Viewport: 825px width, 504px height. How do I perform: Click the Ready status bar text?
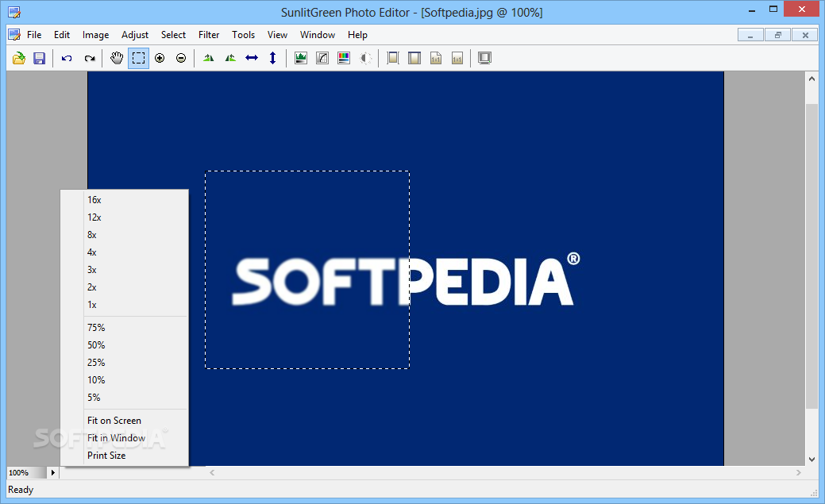(21, 490)
